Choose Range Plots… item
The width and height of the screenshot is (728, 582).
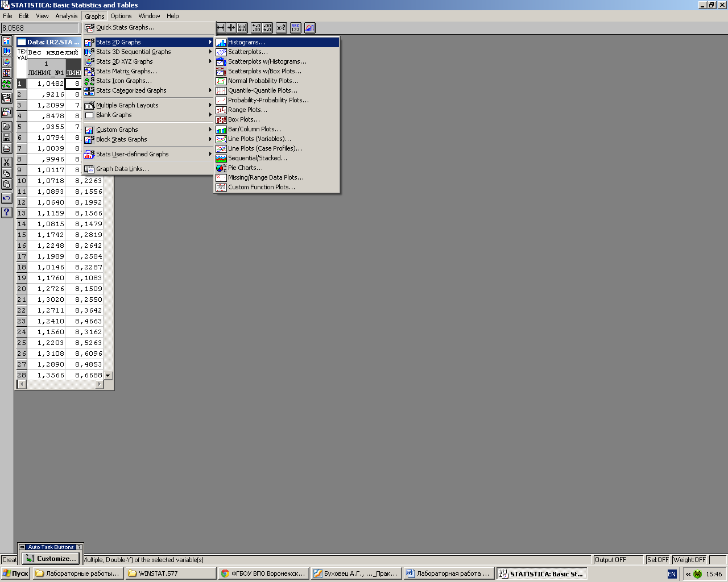(x=277, y=110)
